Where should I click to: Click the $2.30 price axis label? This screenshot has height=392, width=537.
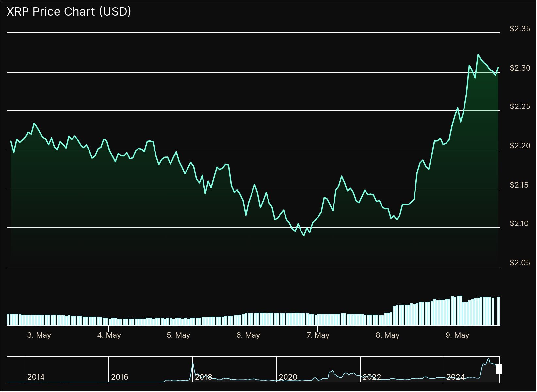coord(520,68)
